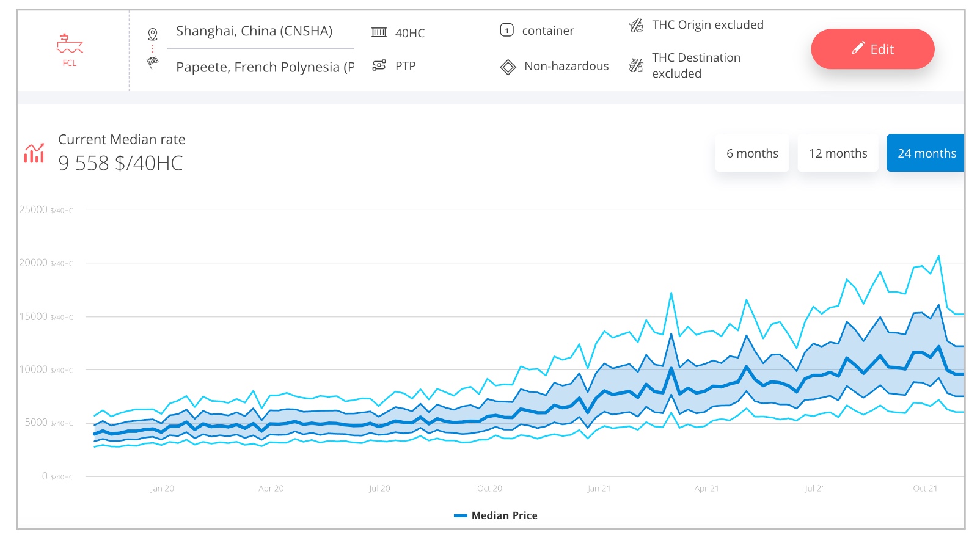Click the destination checkered flag icon

pyautogui.click(x=153, y=62)
